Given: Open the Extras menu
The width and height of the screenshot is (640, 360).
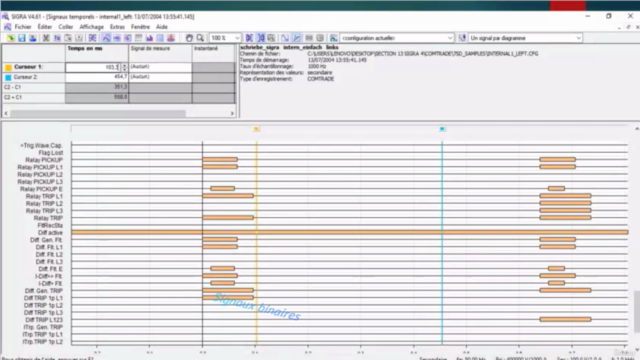Looking at the screenshot, I should click(117, 27).
